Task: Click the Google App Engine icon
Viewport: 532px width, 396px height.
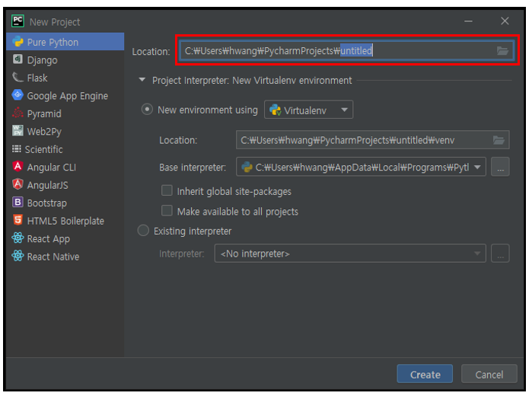Action: coord(18,95)
